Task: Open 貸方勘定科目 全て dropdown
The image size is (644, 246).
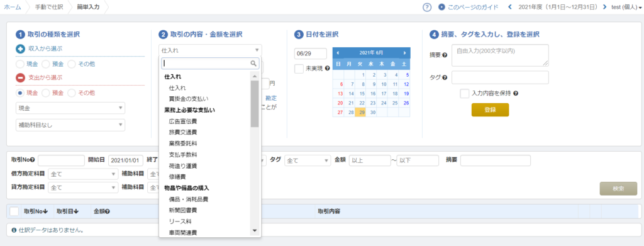Action: point(84,187)
